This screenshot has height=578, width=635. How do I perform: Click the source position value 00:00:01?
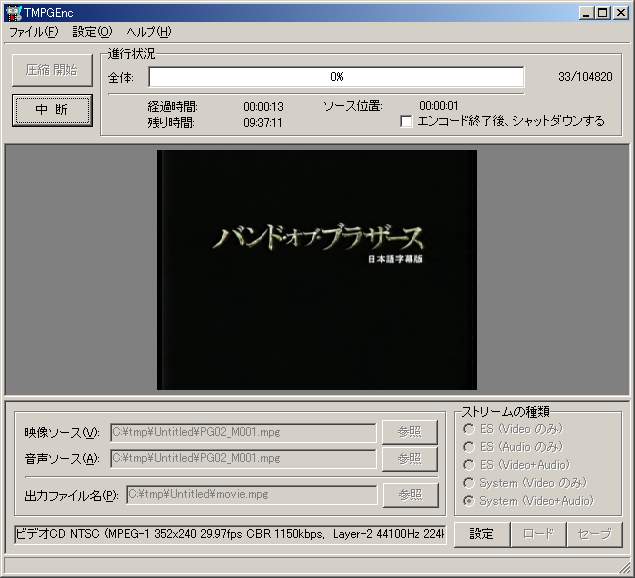click(x=439, y=106)
